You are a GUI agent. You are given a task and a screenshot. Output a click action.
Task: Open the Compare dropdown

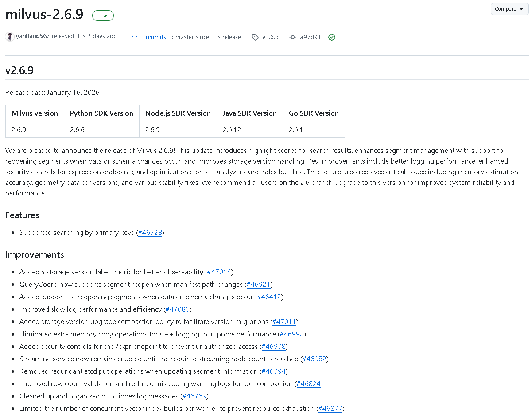coord(509,9)
